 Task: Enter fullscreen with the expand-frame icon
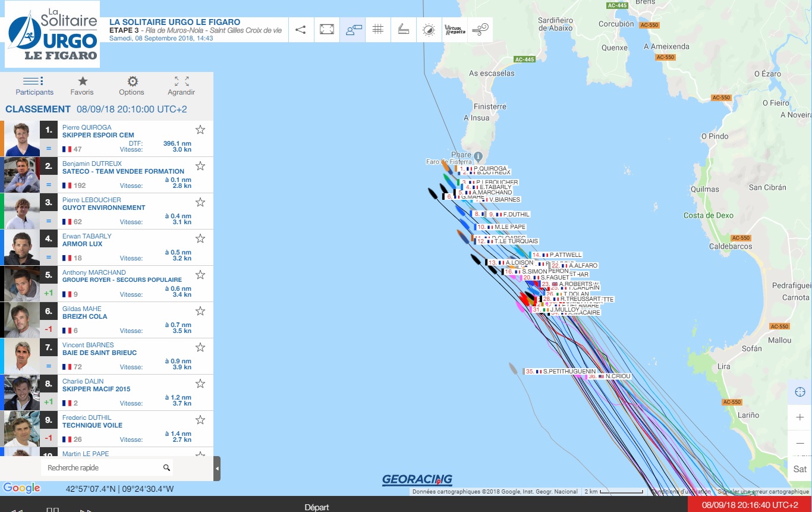click(326, 30)
